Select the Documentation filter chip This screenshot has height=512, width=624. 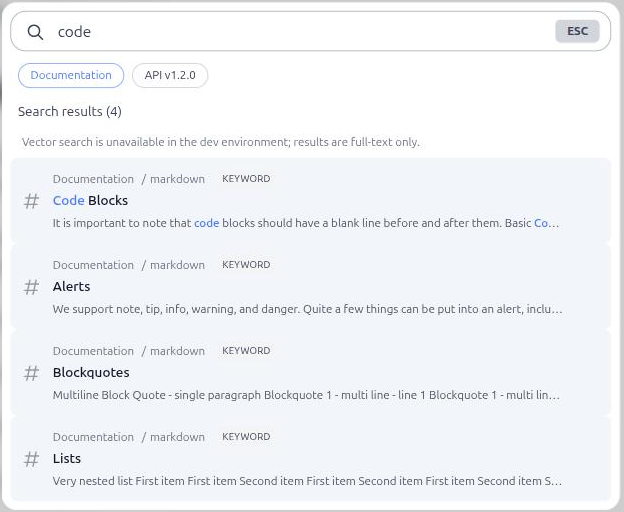(x=71, y=75)
